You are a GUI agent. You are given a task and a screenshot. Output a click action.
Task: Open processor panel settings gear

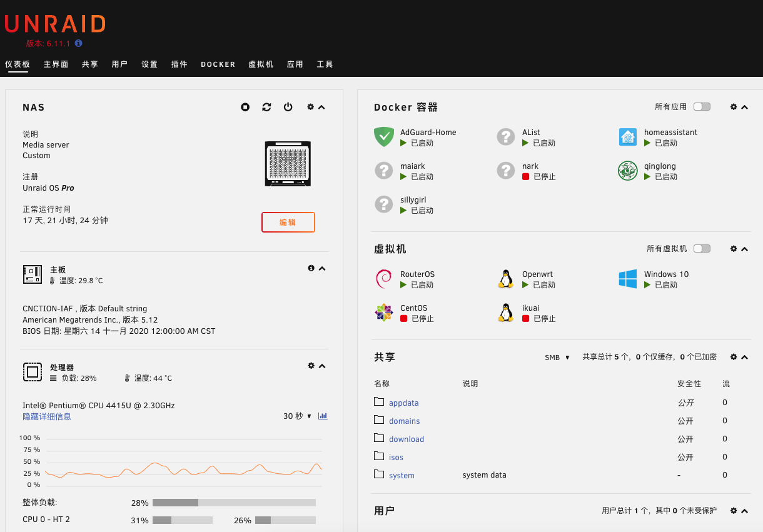coord(311,366)
